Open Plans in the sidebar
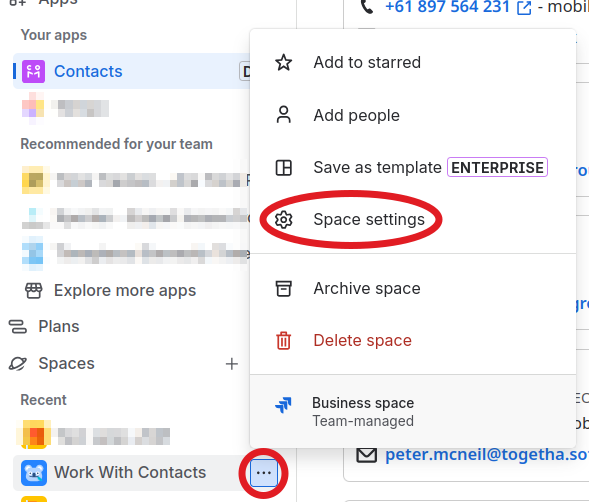The width and height of the screenshot is (589, 502). coord(59,326)
